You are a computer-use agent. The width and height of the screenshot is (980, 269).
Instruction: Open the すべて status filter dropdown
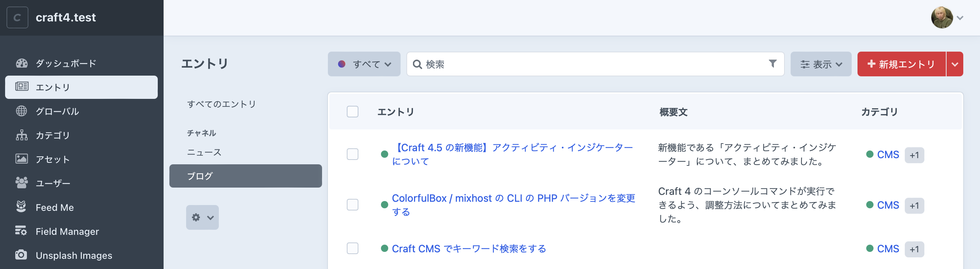click(364, 64)
